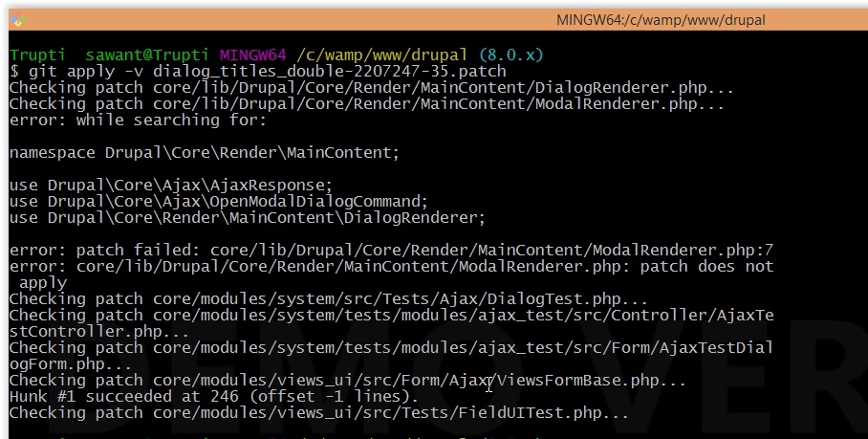Click the Checking patch FieldUITest.php line
Image resolution: width=868 pixels, height=439 pixels.
(x=318, y=413)
